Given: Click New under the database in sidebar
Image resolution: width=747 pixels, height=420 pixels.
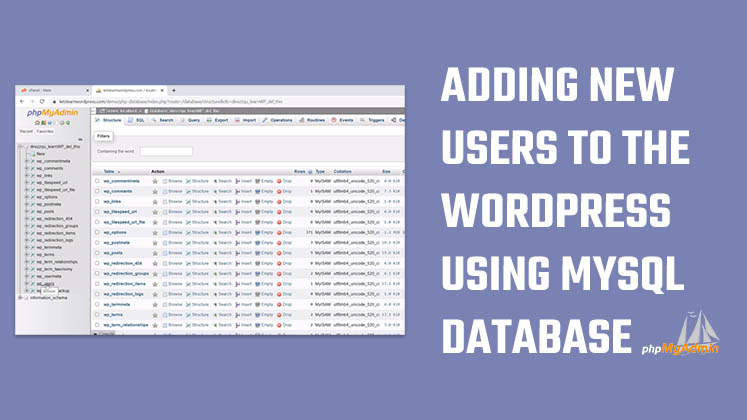Looking at the screenshot, I should tap(41, 154).
